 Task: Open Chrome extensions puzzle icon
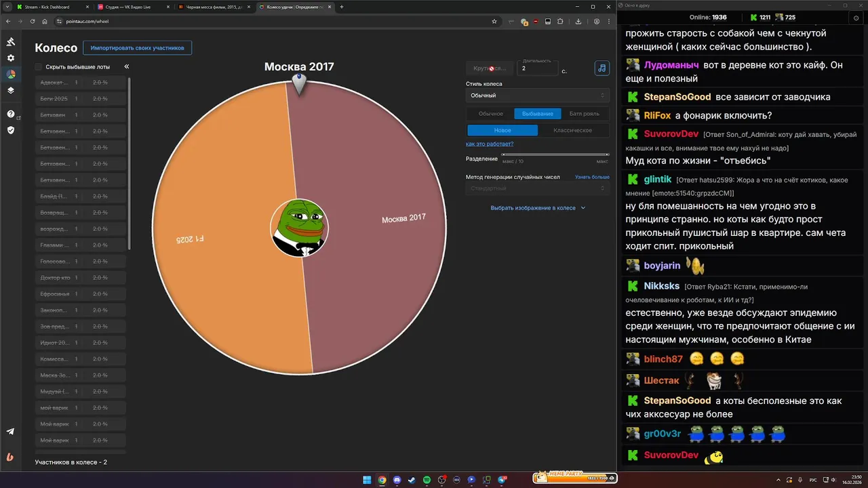560,21
